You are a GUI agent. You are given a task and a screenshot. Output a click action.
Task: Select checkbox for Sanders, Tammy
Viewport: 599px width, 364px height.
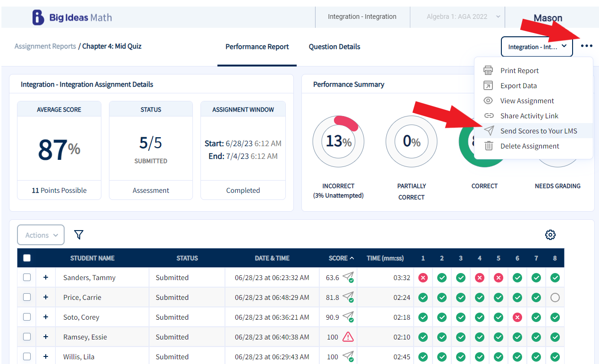[x=27, y=277]
